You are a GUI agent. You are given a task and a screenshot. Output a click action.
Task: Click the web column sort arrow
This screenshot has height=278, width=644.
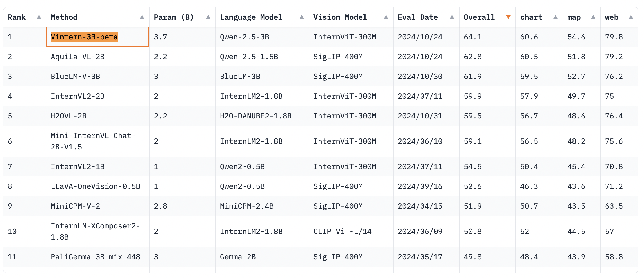point(631,17)
